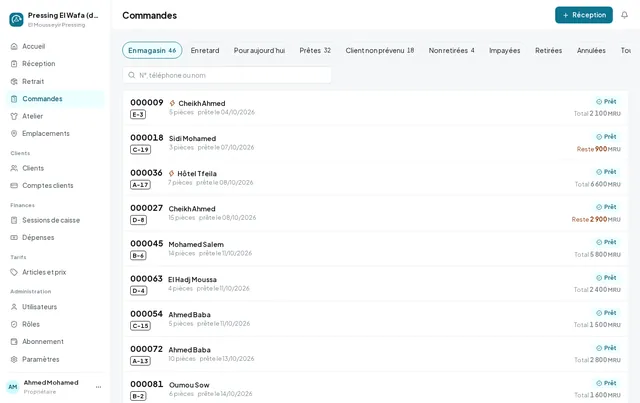Click the search magnifier icon
Screen dimensions: 640x403
(x=131, y=75)
